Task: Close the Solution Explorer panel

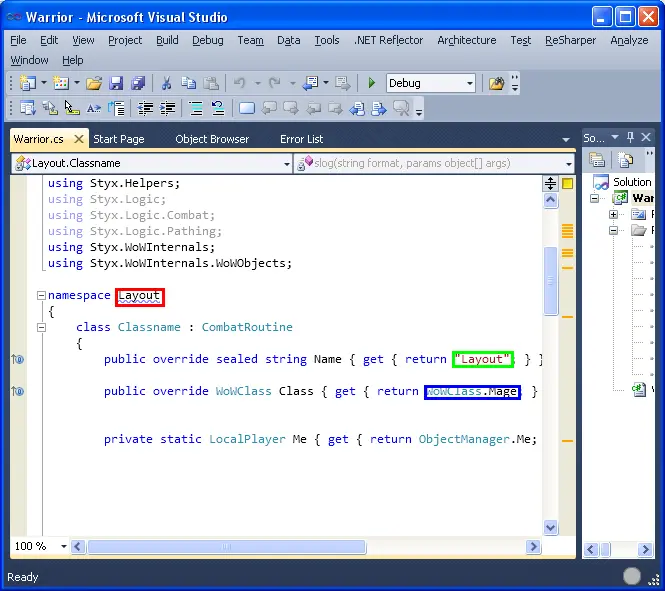Action: click(x=646, y=137)
